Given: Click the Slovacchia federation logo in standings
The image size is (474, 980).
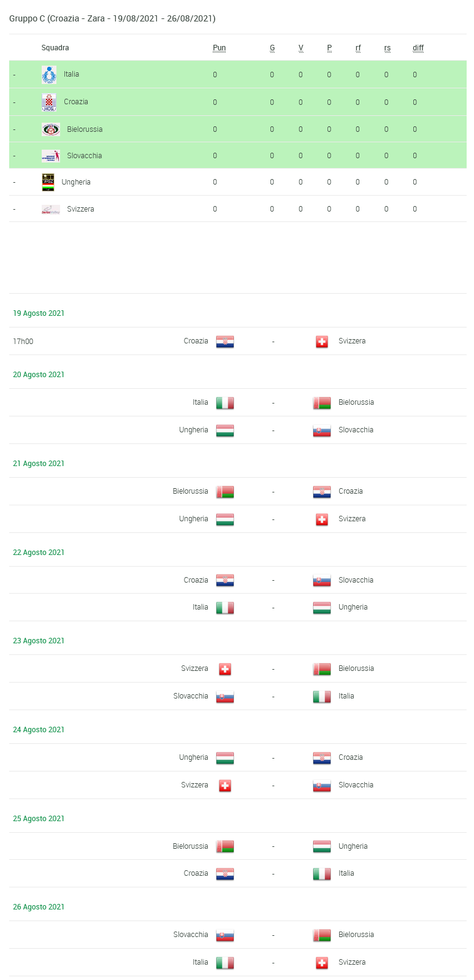Looking at the screenshot, I should [x=51, y=156].
